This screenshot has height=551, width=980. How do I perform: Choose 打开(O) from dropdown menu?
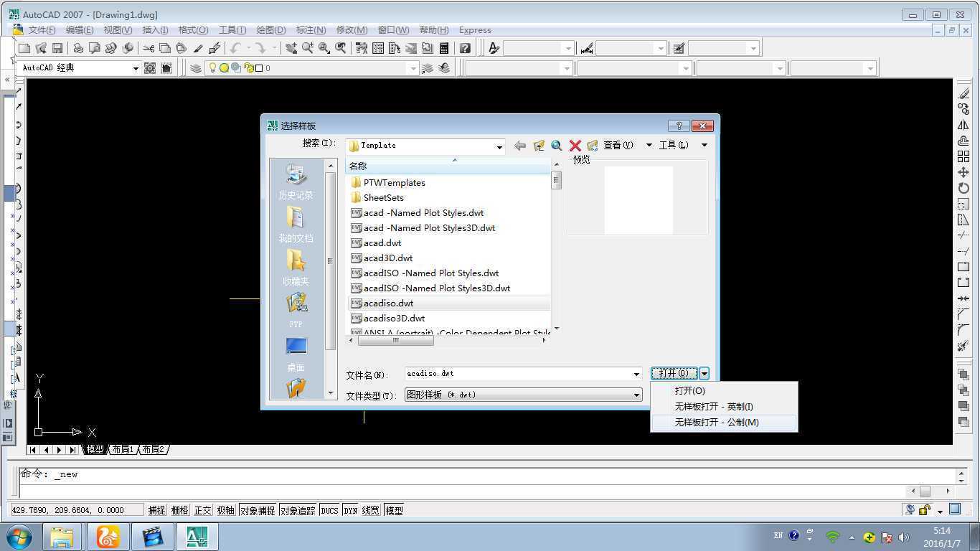[x=724, y=391]
